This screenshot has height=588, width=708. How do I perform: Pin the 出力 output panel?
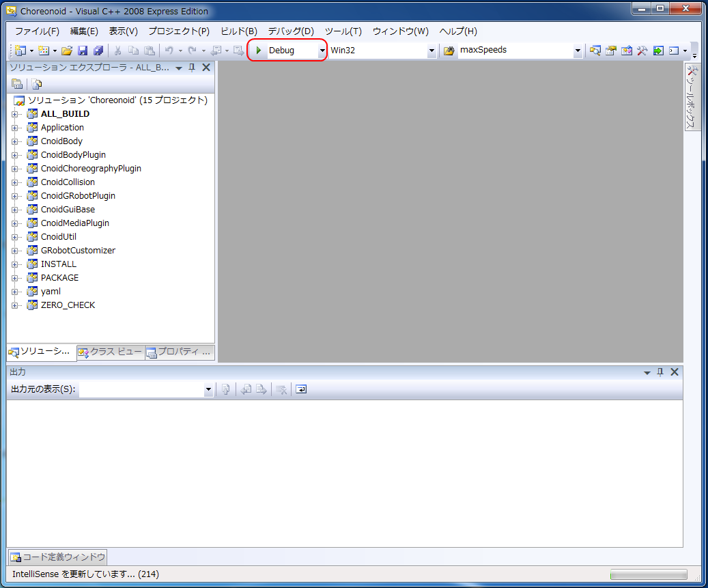coord(660,372)
